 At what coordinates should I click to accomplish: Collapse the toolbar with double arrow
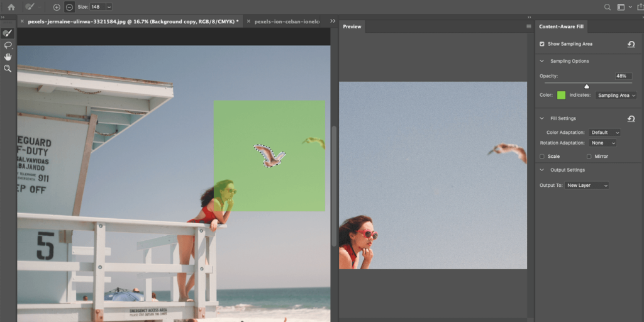tap(3, 17)
